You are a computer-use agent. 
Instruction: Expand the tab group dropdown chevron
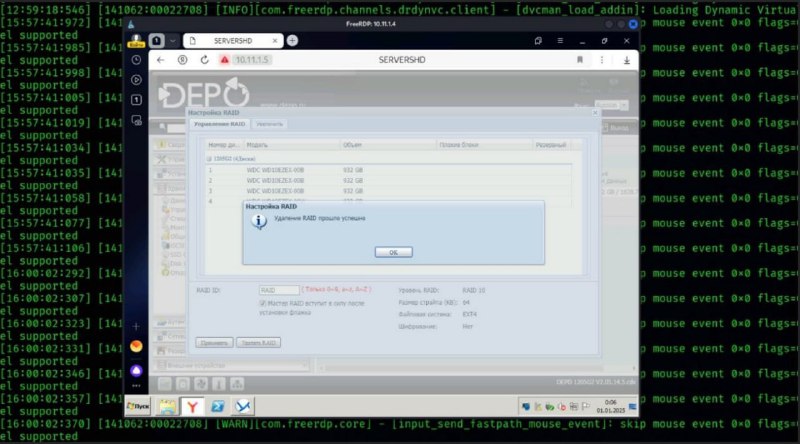point(172,40)
